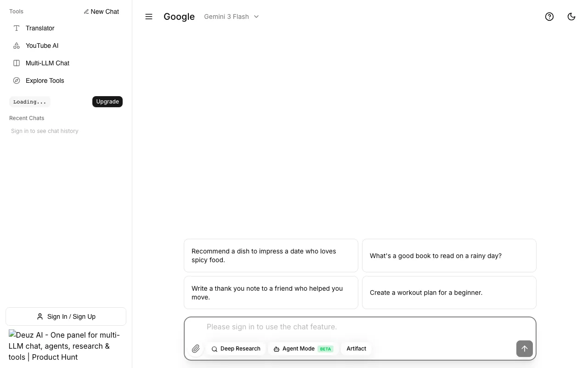Start a New Chat
This screenshot has height=368, width=588.
101,11
